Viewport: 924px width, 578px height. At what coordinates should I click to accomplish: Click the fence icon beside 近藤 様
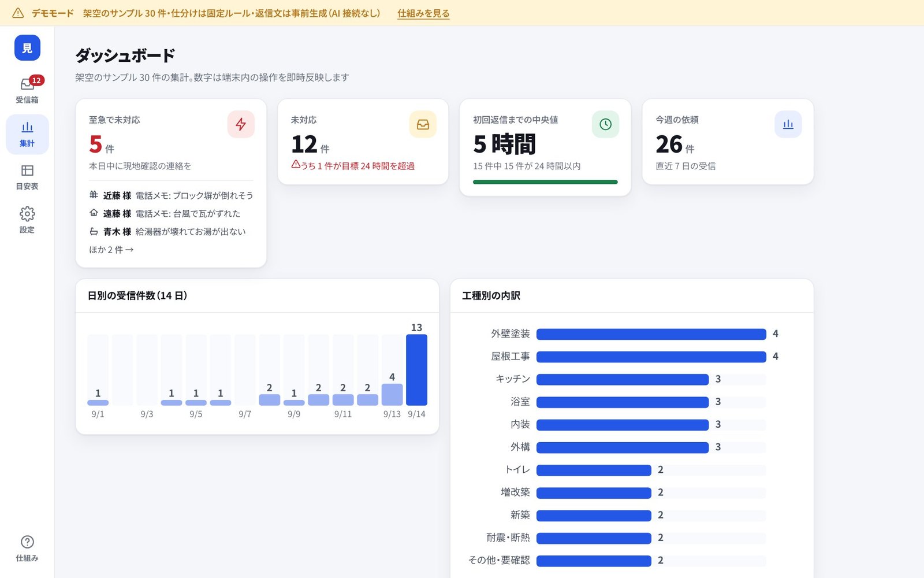(x=94, y=195)
